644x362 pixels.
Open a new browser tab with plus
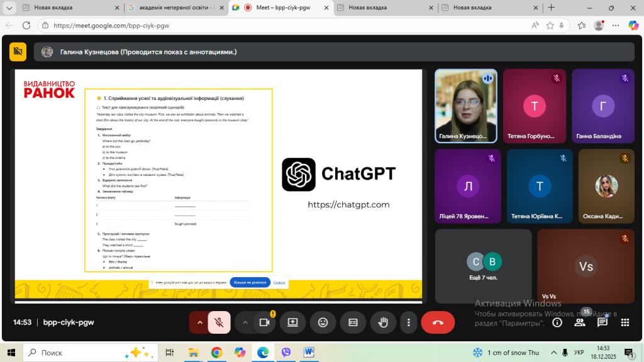point(551,8)
